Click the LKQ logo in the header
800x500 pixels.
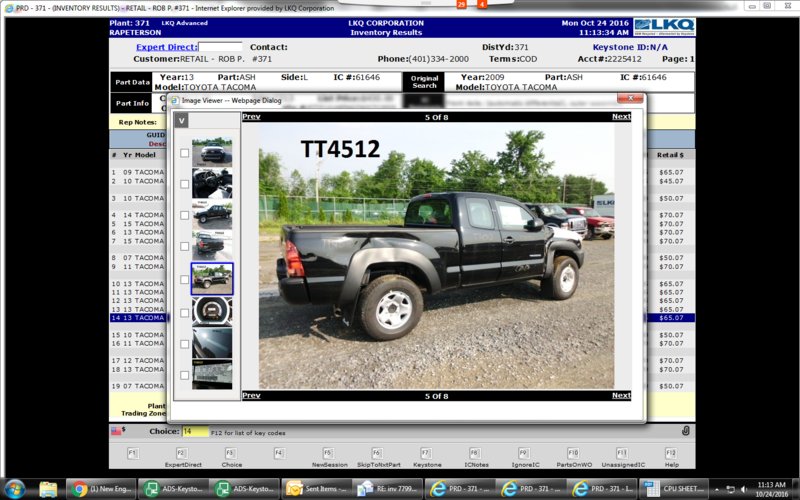tap(664, 27)
